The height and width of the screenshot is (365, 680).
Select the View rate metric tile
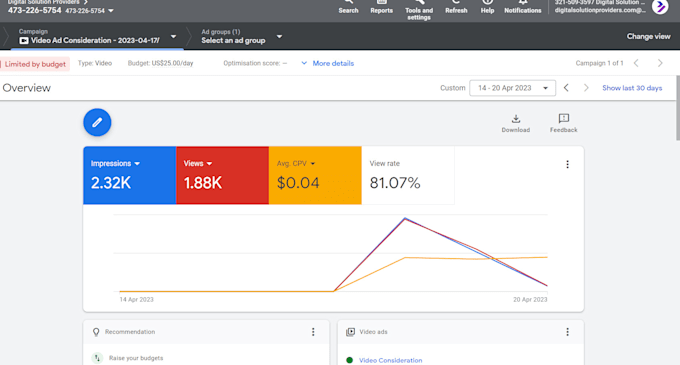tap(408, 175)
